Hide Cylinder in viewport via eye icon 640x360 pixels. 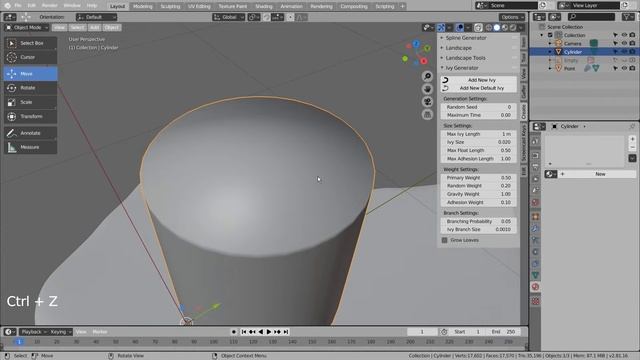coord(624,52)
